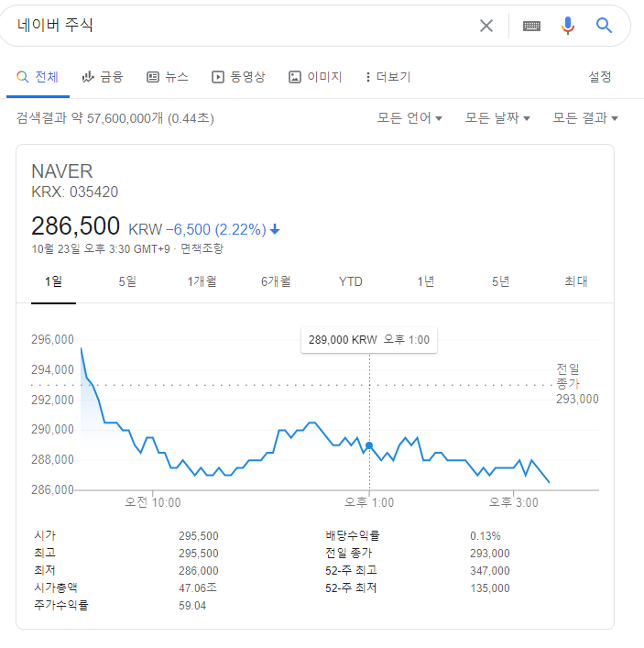Click the 52-주 최고 value 347,000
Screen dimensions: 644x648
[x=490, y=571]
